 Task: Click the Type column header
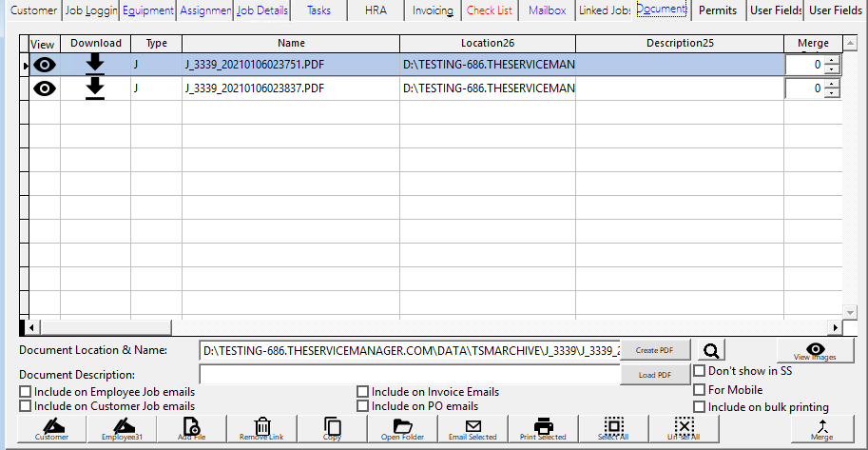pos(156,43)
